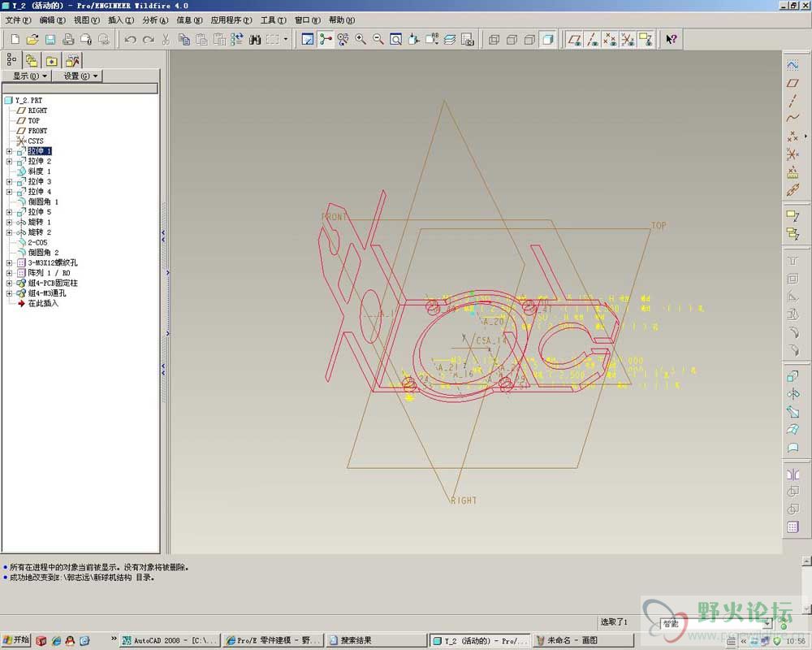Select the RIGHT datum plane in tree
Image resolution: width=812 pixels, height=650 pixels.
[32, 110]
